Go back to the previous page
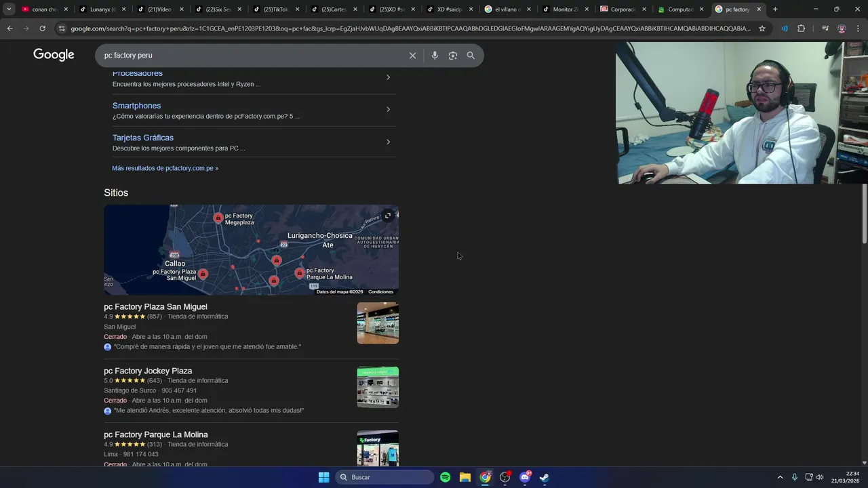This screenshot has width=868, height=488. (9, 28)
